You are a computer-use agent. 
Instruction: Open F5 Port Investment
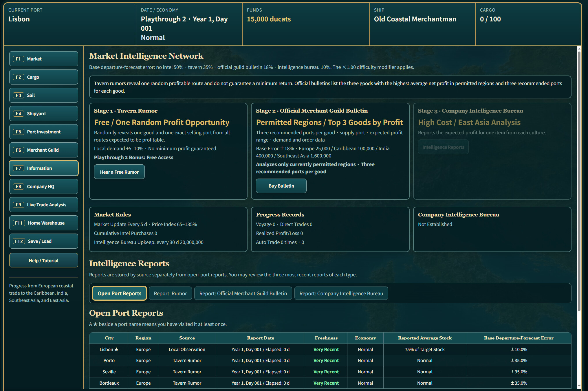tap(44, 132)
